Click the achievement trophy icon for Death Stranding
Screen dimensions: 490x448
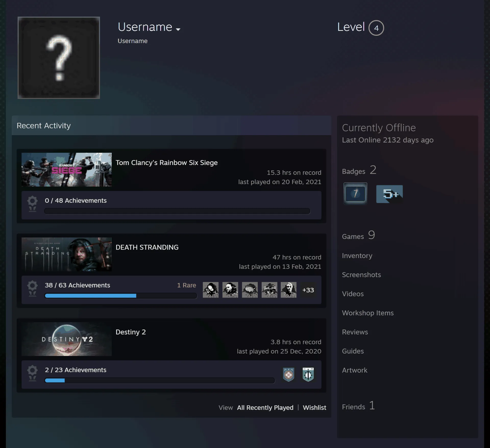(32, 289)
